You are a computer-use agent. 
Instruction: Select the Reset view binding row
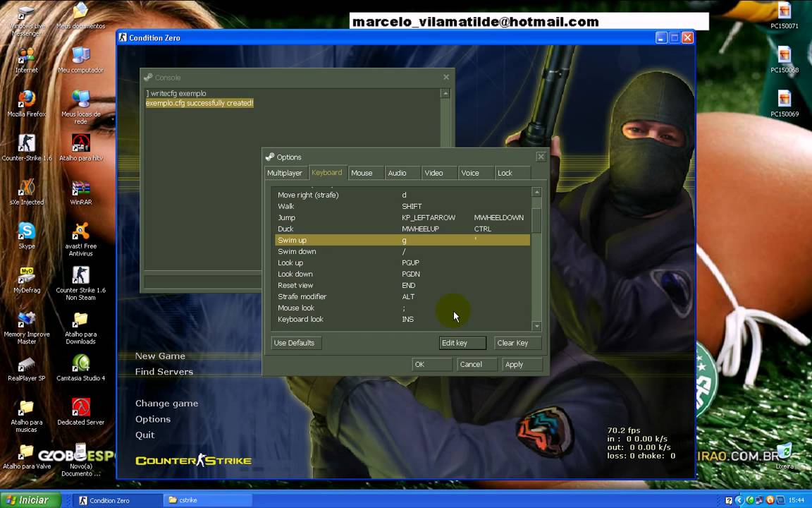pos(402,285)
